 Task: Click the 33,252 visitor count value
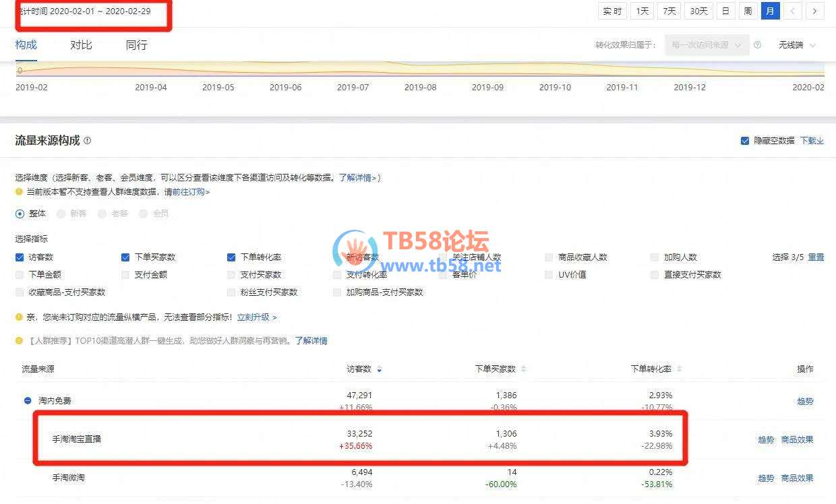(359, 434)
